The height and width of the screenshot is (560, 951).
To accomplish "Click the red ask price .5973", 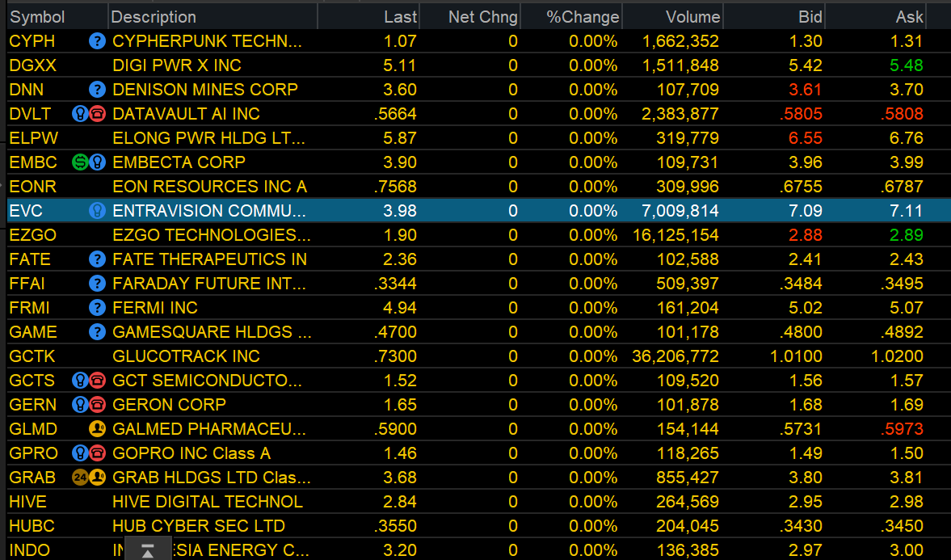I will pos(903,430).
